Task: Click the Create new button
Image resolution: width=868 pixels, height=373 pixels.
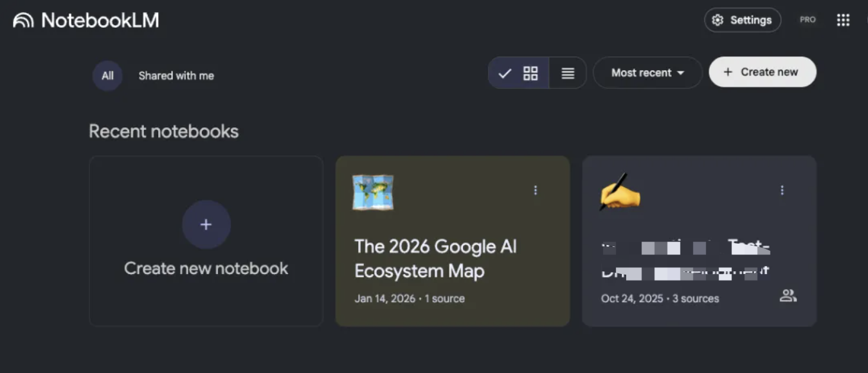Action: 762,72
